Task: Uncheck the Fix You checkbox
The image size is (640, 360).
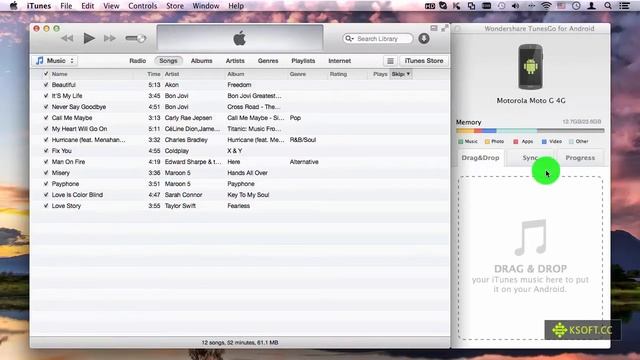Action: 46,151
